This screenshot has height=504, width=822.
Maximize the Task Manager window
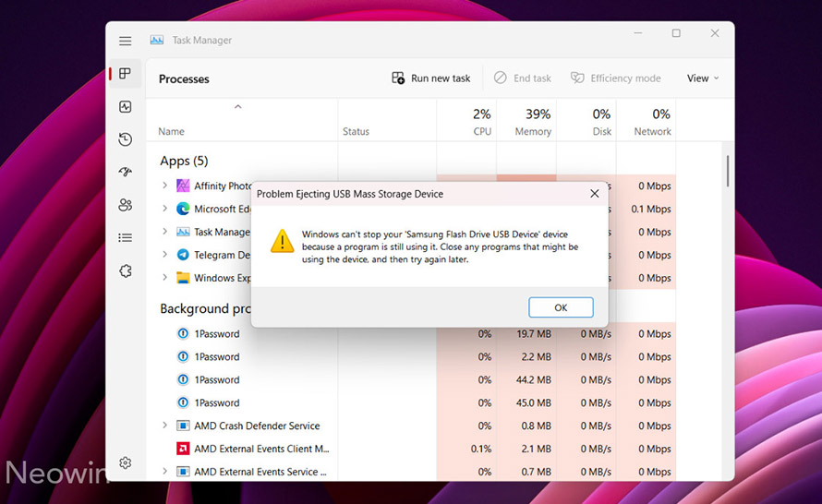pyautogui.click(x=676, y=33)
